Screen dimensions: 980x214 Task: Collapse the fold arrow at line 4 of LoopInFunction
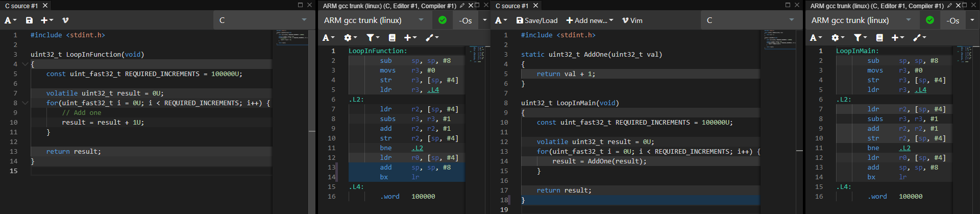coord(24,64)
